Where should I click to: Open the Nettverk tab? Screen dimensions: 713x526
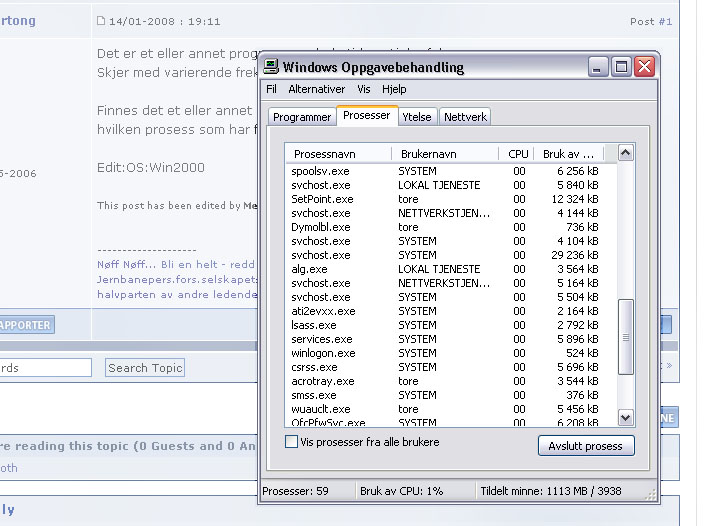[x=465, y=117]
